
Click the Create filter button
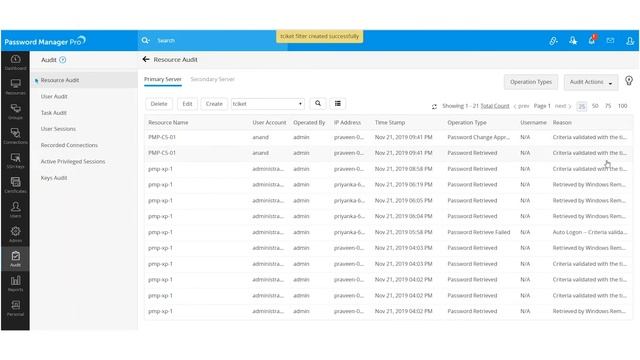pyautogui.click(x=214, y=104)
